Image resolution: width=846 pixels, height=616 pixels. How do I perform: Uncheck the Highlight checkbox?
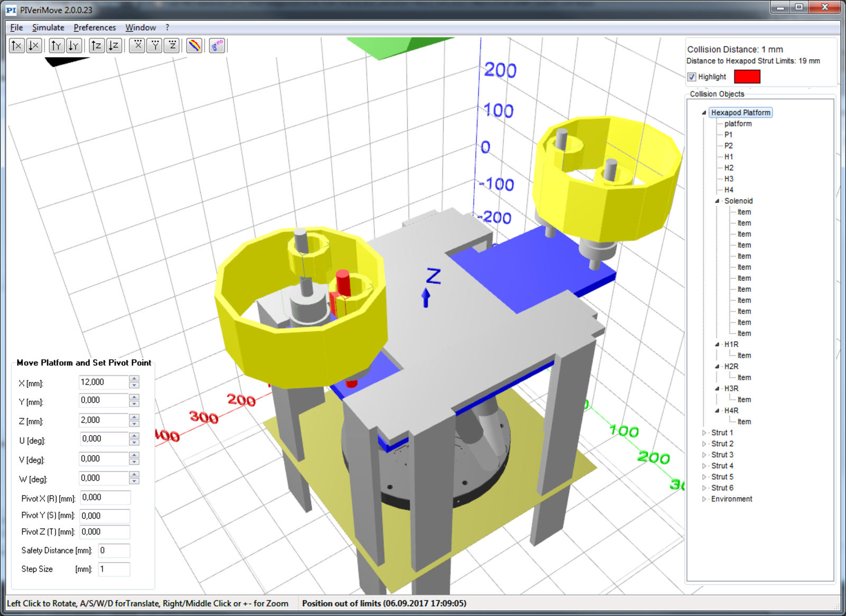[x=692, y=77]
